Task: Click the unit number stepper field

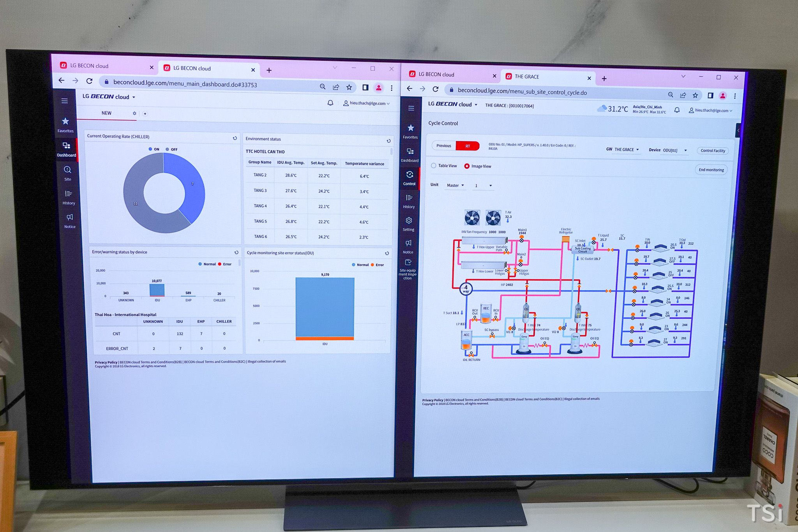Action: click(487, 186)
